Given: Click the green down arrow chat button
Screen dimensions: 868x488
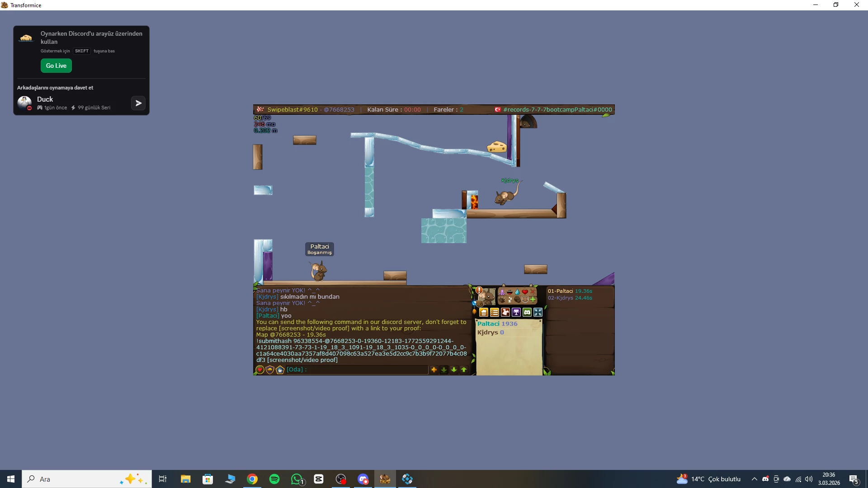Looking at the screenshot, I should 454,370.
